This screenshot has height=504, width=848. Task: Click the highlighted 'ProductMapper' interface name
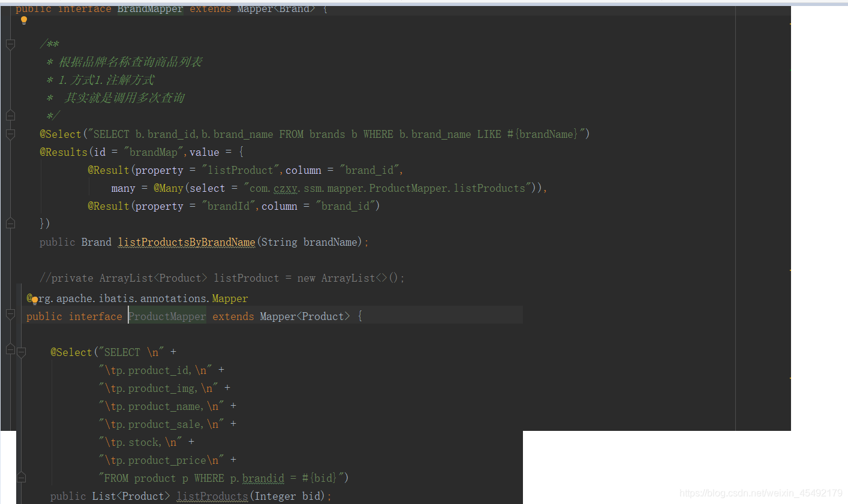167,316
